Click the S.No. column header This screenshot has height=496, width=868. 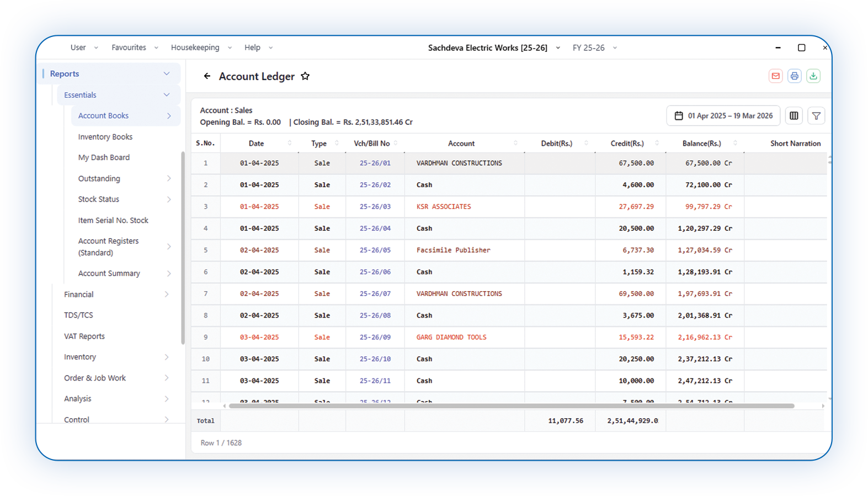coord(205,143)
